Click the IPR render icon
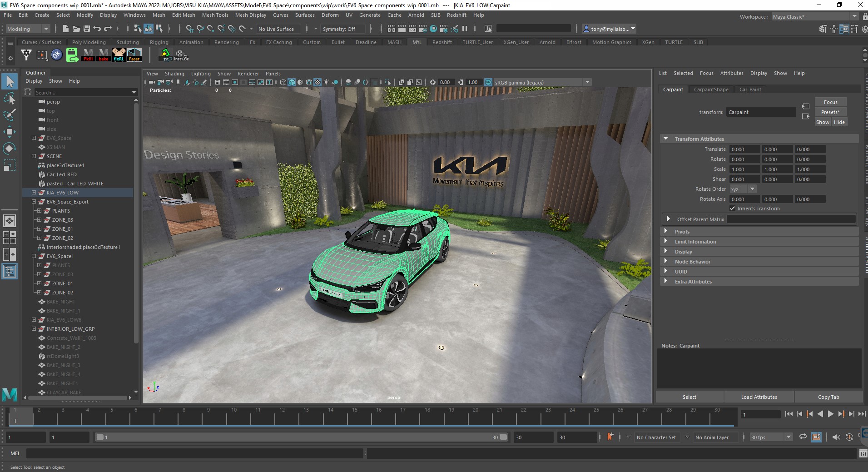 412,29
